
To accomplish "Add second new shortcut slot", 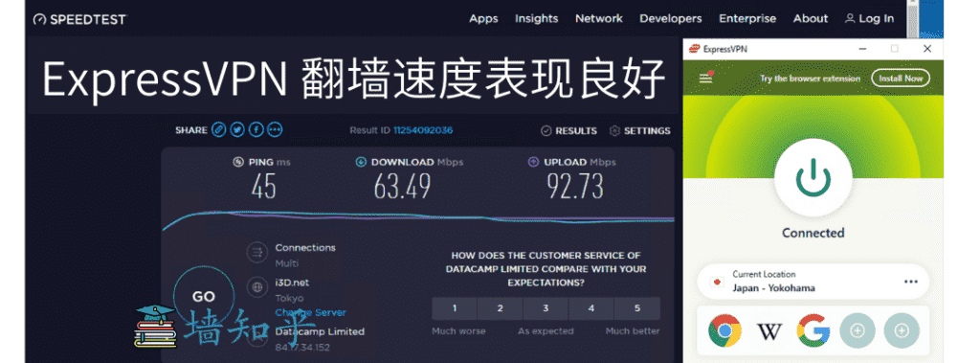I will point(902,330).
